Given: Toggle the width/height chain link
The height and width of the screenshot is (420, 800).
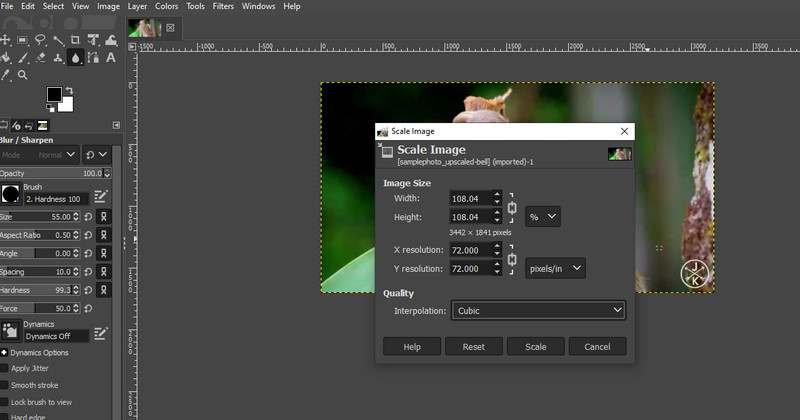Looking at the screenshot, I should tap(513, 207).
